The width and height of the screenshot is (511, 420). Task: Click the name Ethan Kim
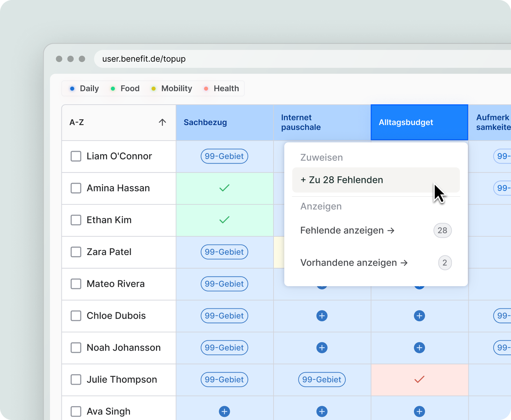tap(109, 220)
